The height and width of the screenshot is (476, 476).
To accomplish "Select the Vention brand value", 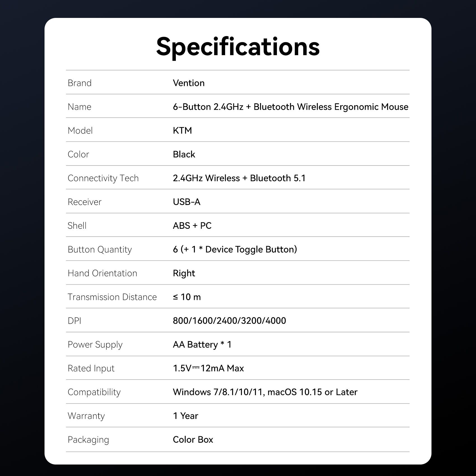I will pyautogui.click(x=188, y=83).
